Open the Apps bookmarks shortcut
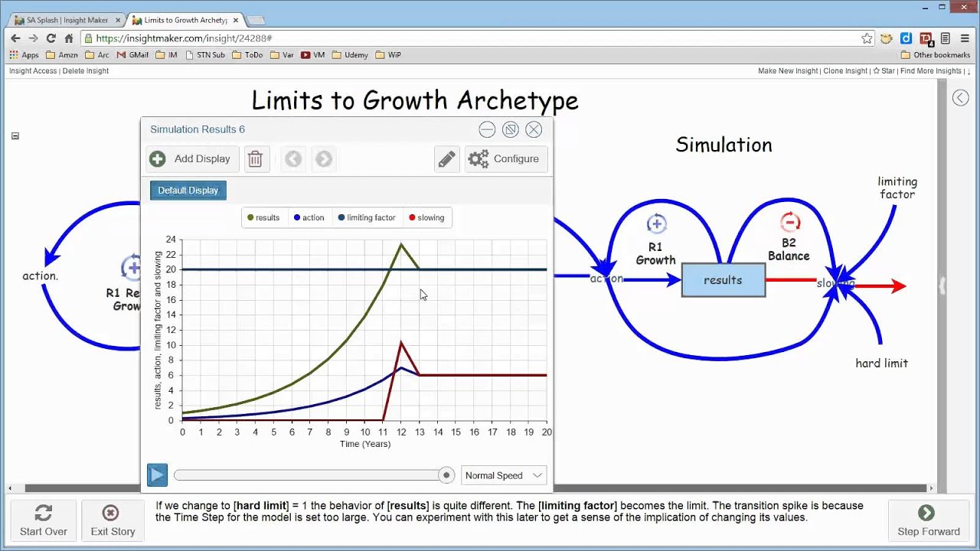 (24, 55)
